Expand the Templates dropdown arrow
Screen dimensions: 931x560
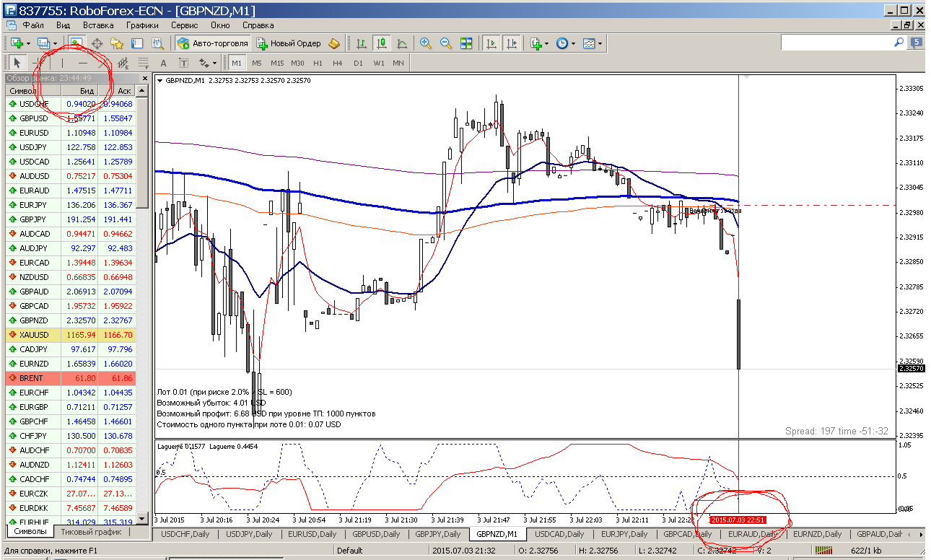pos(600,43)
